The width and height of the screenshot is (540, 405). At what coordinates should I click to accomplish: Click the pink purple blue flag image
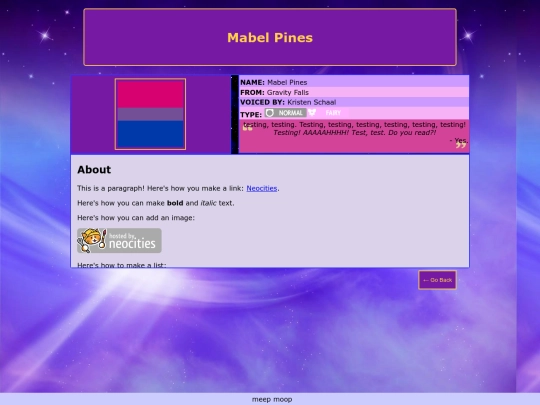click(150, 114)
